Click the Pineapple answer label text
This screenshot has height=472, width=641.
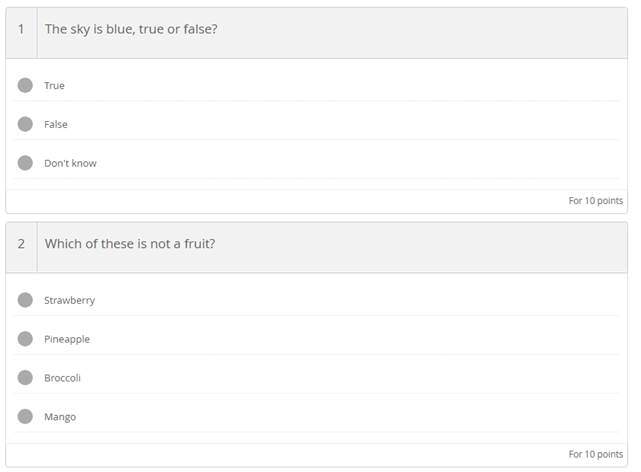[x=67, y=340]
